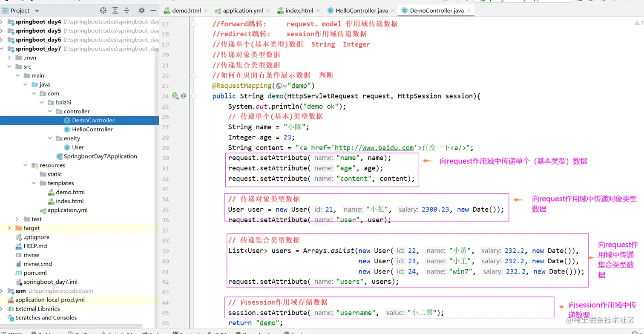This screenshot has height=334, width=644.
Task: Close the HelloController.java editor tab
Action: [392, 10]
